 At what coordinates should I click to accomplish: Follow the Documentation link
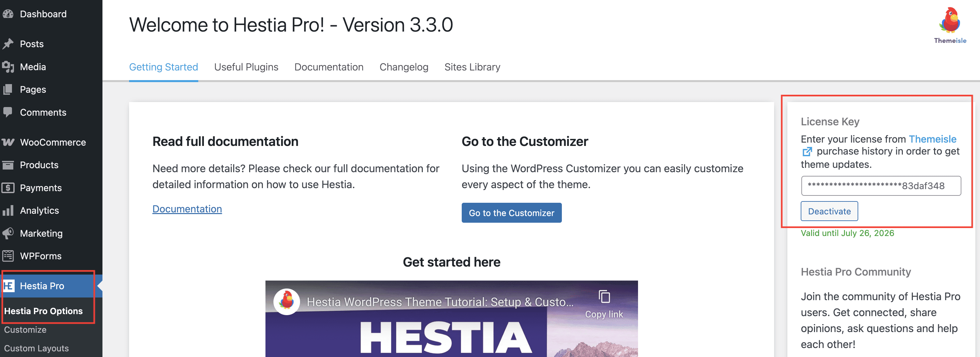tap(187, 209)
